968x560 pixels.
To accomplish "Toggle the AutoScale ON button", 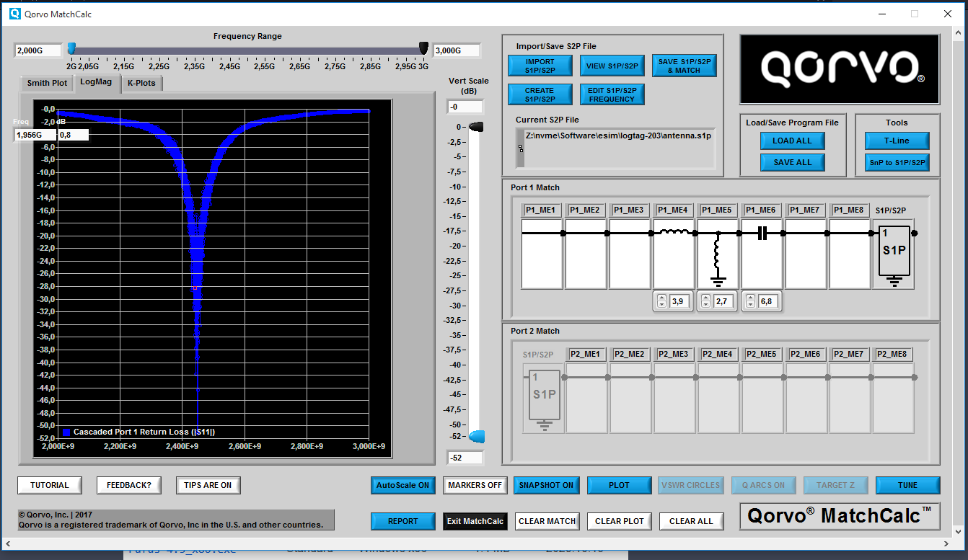I will (402, 485).
